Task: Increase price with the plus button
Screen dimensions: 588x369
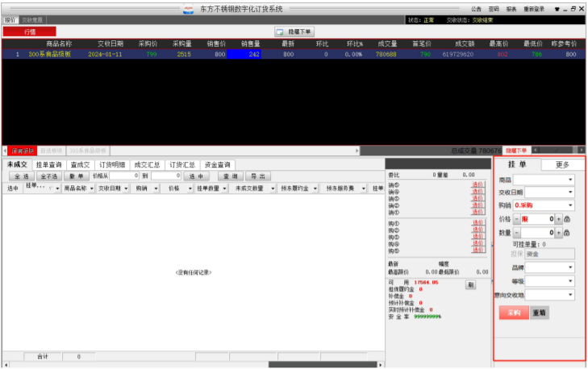Action: (x=557, y=219)
